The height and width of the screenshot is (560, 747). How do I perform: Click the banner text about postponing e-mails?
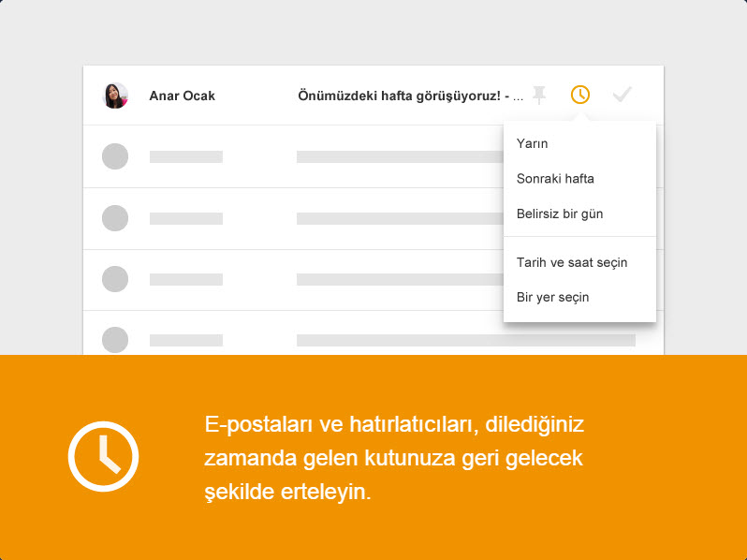(x=393, y=458)
